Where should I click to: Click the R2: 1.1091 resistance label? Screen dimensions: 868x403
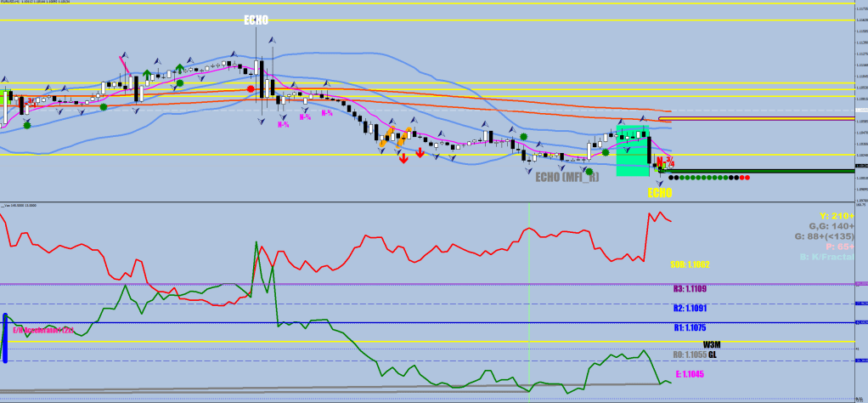click(690, 309)
